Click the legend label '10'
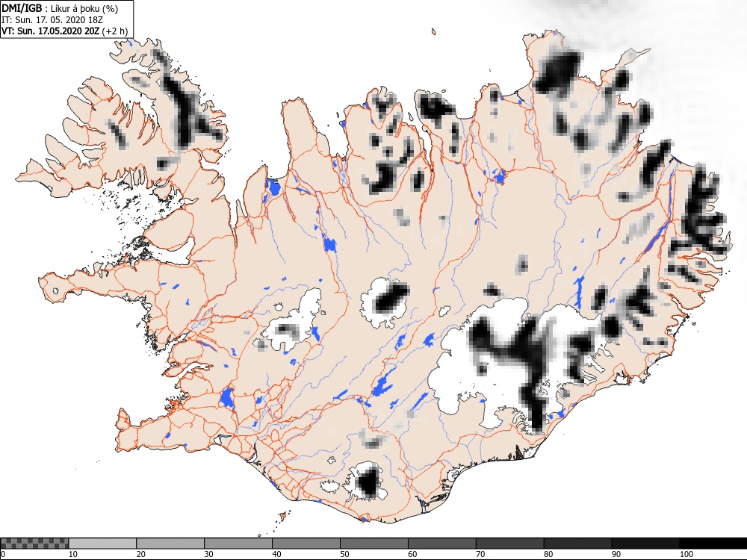Viewport: 747px width, 560px height. (73, 554)
